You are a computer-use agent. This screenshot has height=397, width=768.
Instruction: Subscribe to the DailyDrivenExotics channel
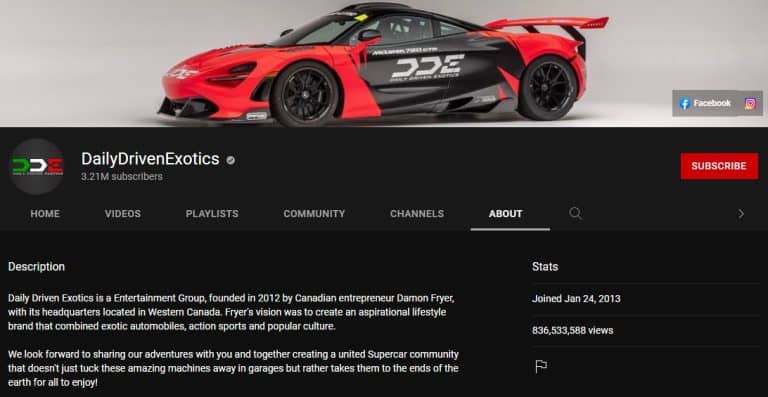tap(719, 166)
